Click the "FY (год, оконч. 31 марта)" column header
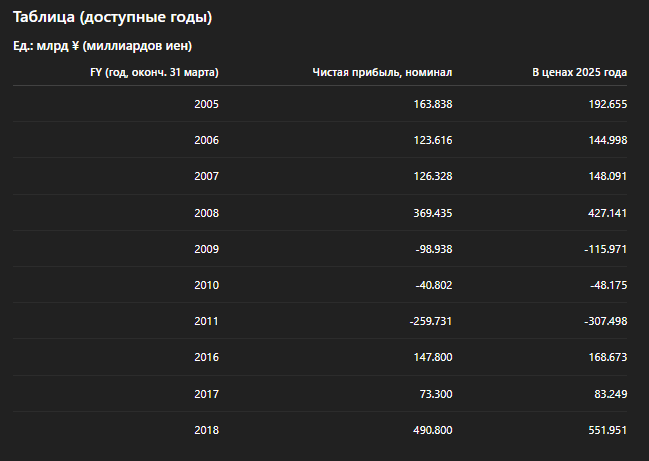 click(x=155, y=73)
